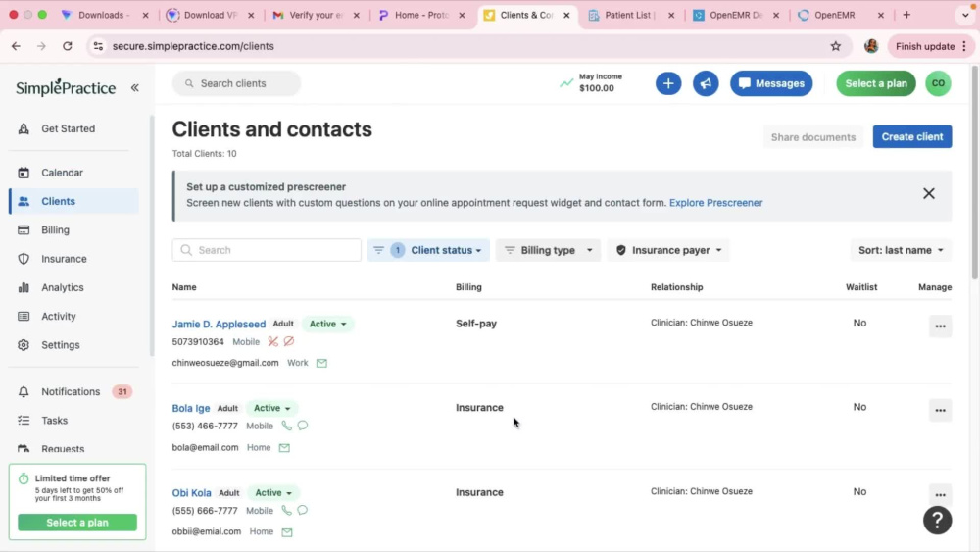
Task: Open the Insurance section
Action: click(x=64, y=259)
